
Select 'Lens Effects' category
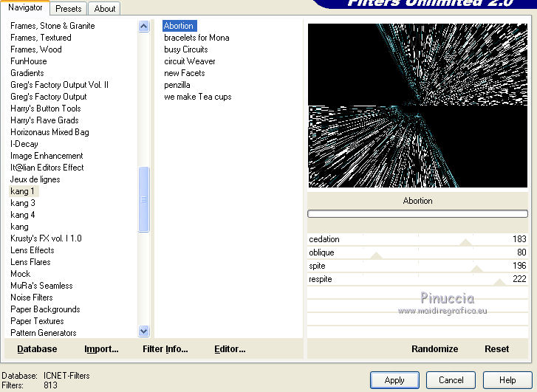(33, 250)
